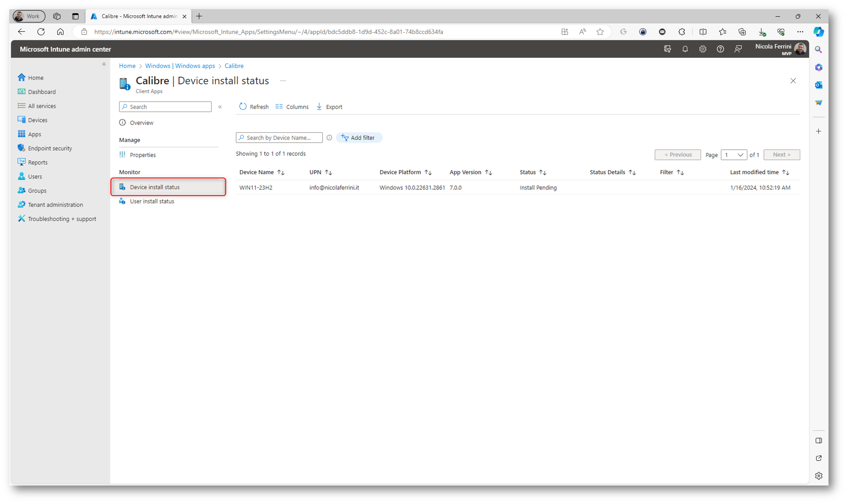The height and width of the screenshot is (504, 847).
Task: Click the Refresh icon in toolbar
Action: [x=243, y=107]
